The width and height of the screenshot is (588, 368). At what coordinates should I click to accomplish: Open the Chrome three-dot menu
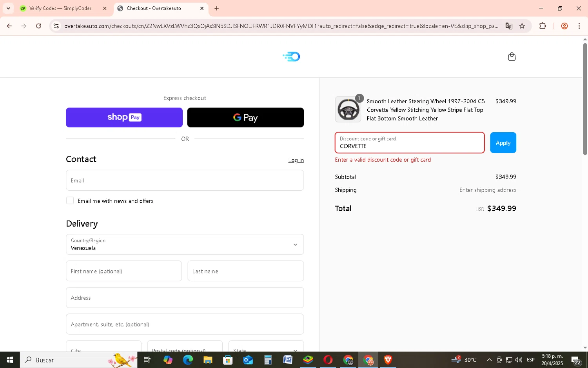pyautogui.click(x=579, y=26)
